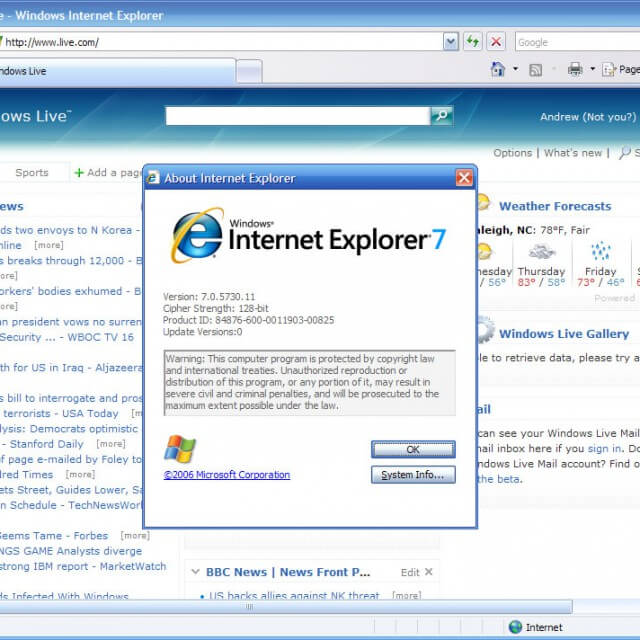The width and height of the screenshot is (640, 640).
Task: Click the green plus Add a page icon
Action: (79, 173)
